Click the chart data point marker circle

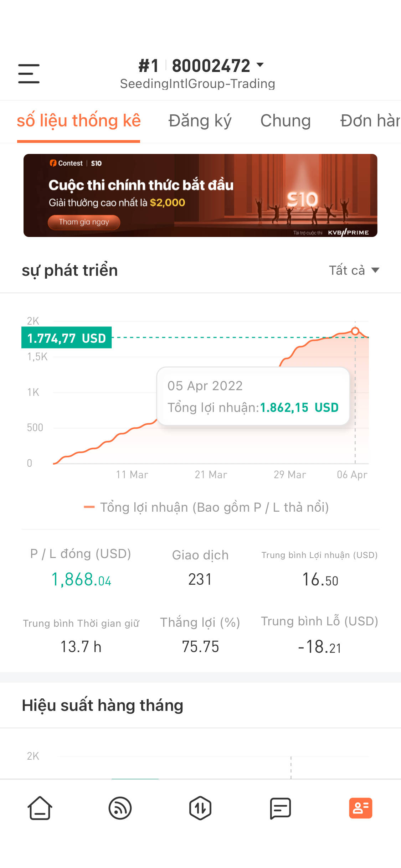coord(355,331)
